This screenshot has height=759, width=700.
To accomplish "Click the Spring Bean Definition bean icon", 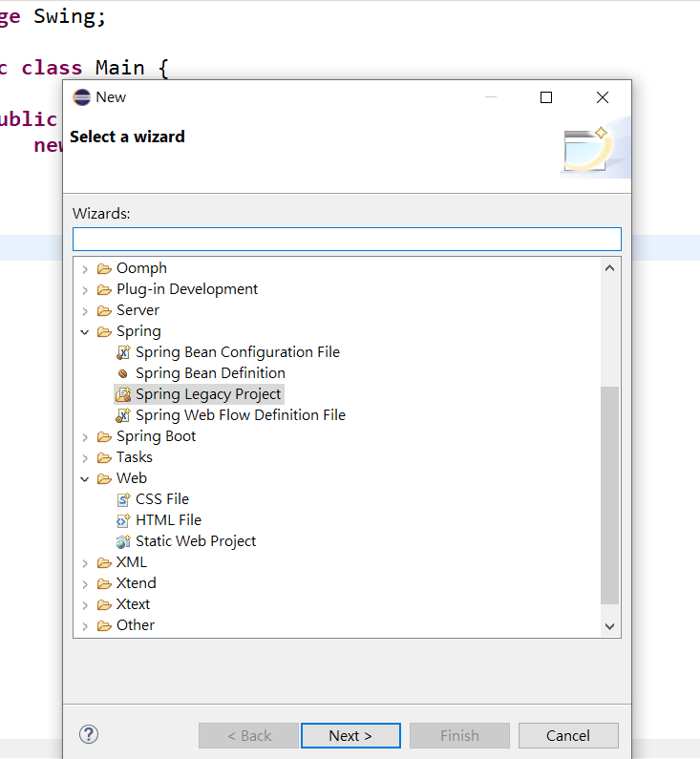I will pyautogui.click(x=123, y=373).
